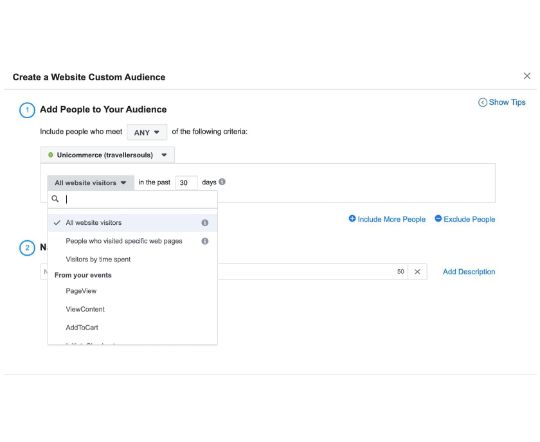Click info icon for All website visitors
The width and height of the screenshot is (540, 442).
(x=205, y=223)
